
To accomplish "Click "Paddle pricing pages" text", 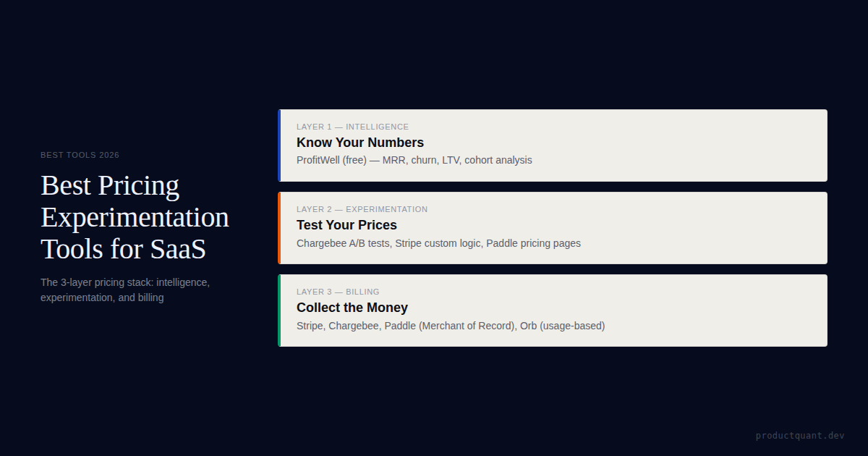I will click(x=533, y=243).
